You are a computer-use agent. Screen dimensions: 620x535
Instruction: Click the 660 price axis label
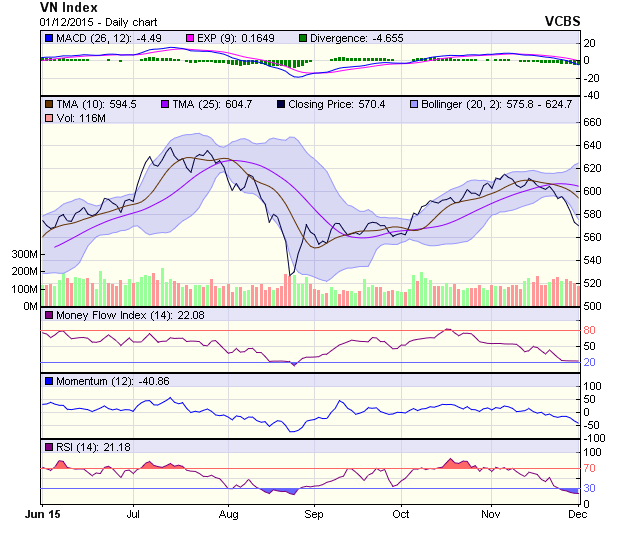[594, 122]
